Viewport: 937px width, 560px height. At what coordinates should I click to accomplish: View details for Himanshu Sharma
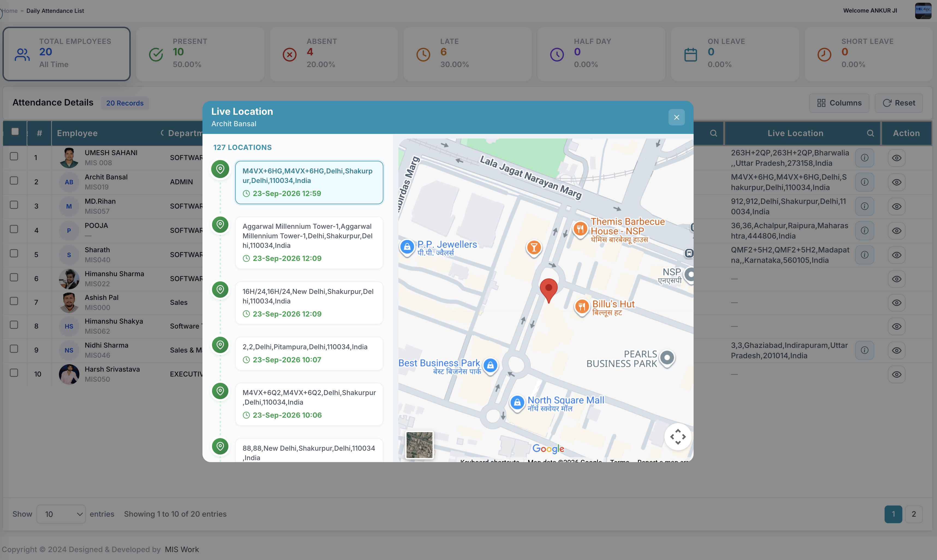tap(896, 279)
